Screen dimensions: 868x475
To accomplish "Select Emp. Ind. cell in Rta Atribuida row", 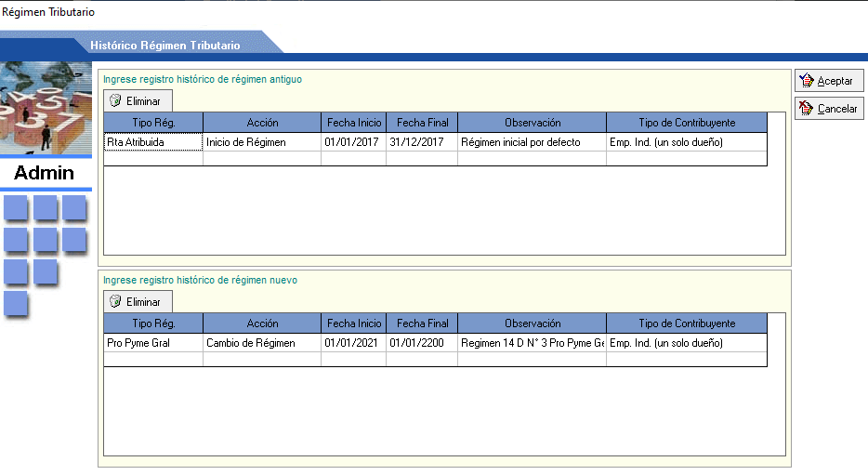I will (x=687, y=142).
